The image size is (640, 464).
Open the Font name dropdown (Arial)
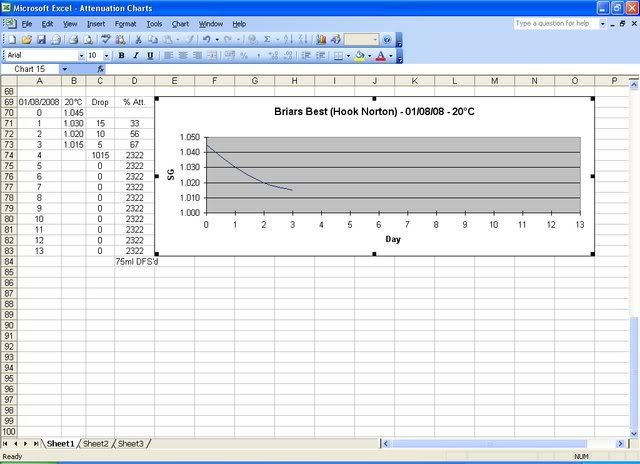[x=81, y=56]
